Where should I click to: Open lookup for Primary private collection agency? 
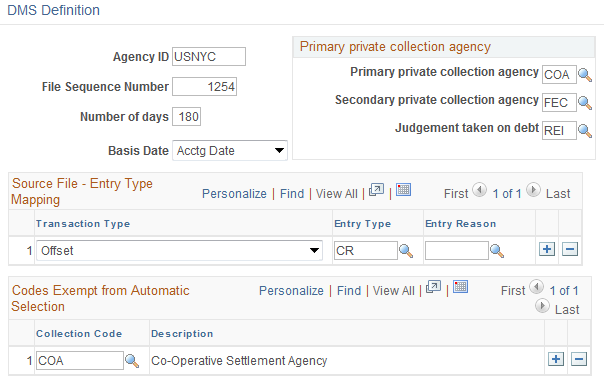pos(585,74)
